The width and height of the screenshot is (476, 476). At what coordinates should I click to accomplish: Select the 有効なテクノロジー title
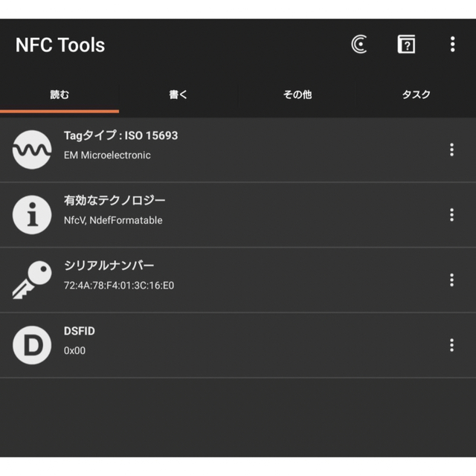[115, 200]
